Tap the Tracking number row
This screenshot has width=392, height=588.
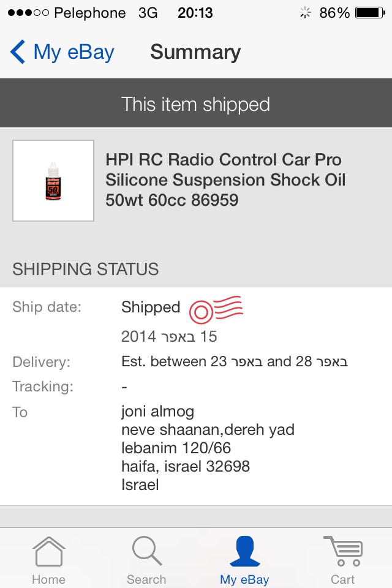click(x=196, y=386)
